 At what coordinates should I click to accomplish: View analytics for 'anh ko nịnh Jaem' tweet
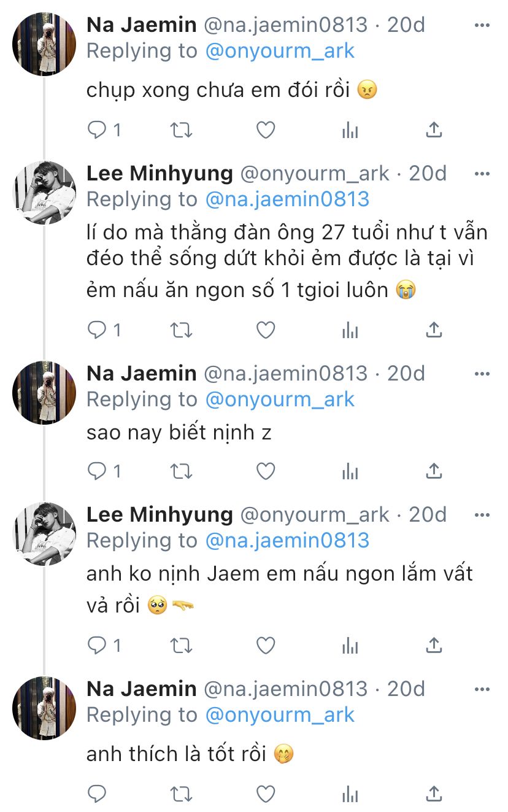[350, 645]
